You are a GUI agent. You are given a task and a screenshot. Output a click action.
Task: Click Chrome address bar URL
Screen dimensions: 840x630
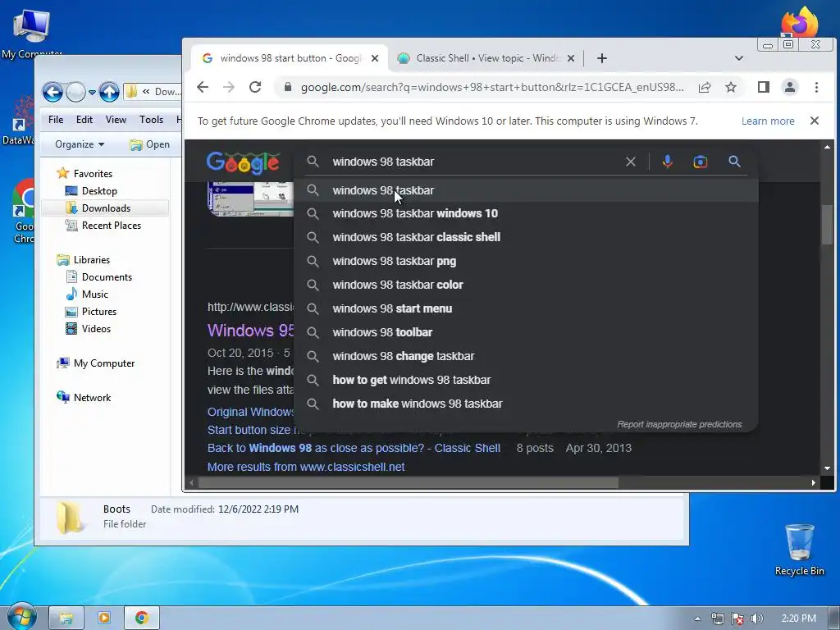coord(492,87)
